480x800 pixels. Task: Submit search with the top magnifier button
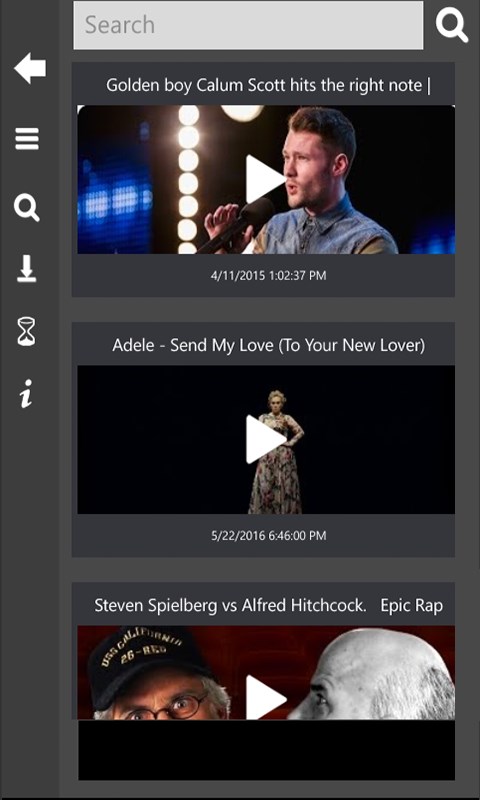point(451,26)
